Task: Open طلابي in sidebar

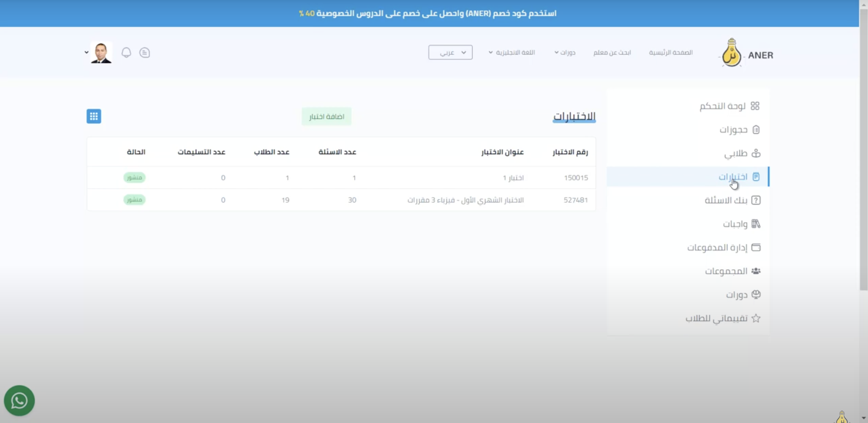Action: 736,153
